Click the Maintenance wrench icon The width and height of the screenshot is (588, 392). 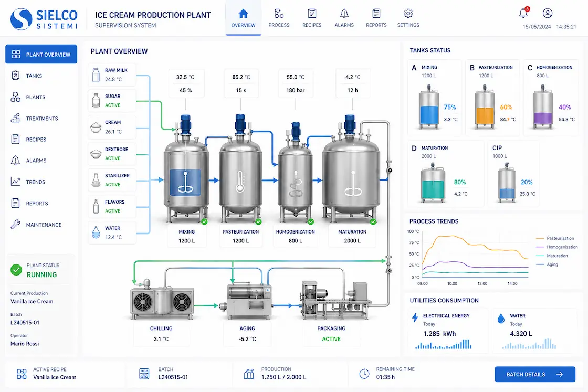[15, 225]
